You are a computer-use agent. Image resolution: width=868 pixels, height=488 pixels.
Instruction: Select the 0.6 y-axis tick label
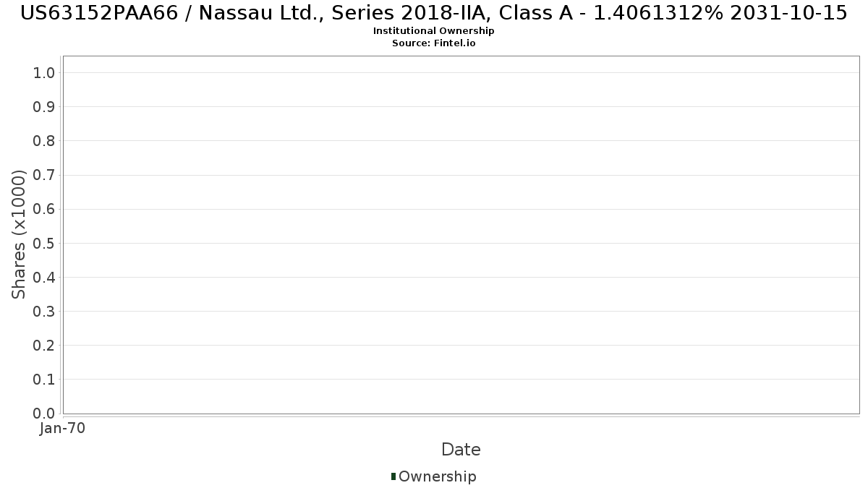tap(44, 209)
